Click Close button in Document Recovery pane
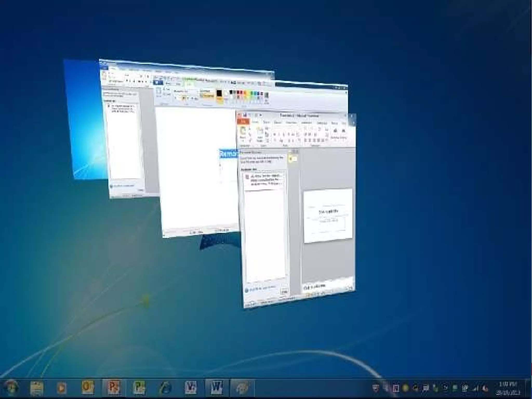The image size is (532, 399). coord(284,291)
